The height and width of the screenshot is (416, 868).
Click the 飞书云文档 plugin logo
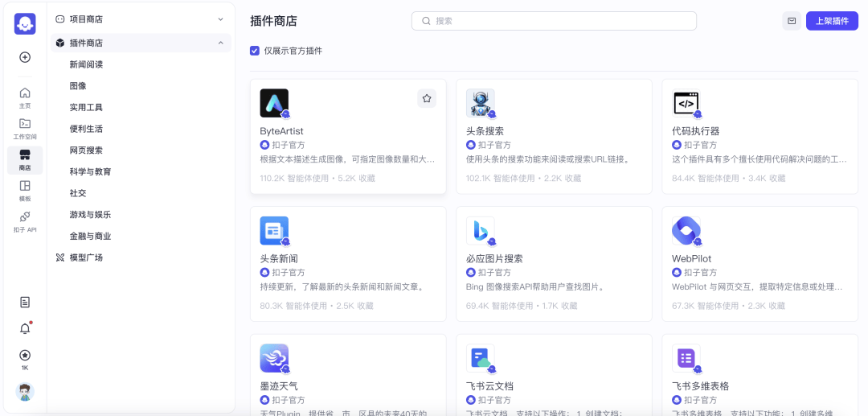point(481,358)
